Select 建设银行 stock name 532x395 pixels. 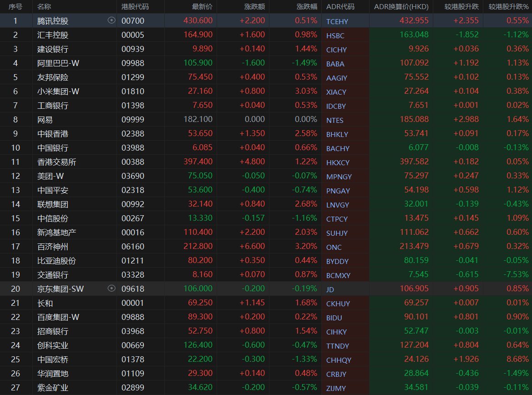click(53, 49)
